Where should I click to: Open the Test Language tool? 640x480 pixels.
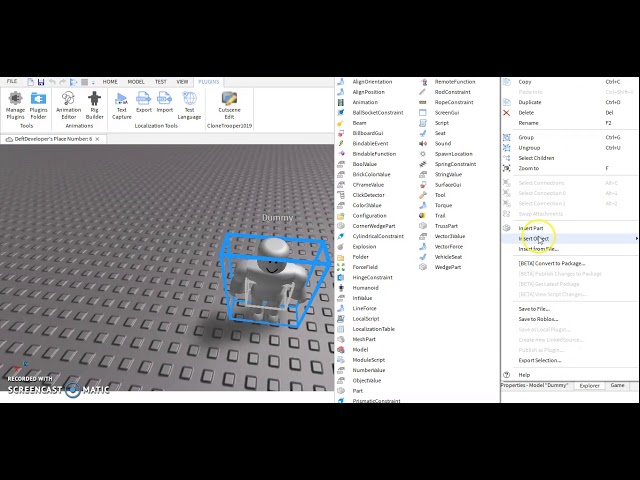[x=189, y=105]
